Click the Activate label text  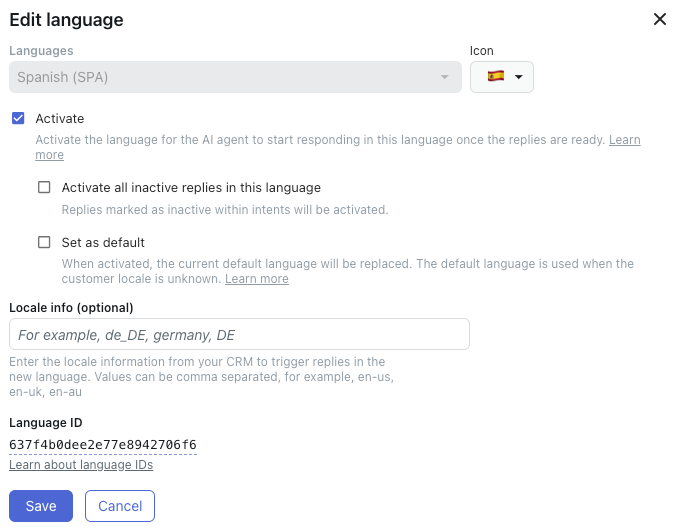coord(60,118)
